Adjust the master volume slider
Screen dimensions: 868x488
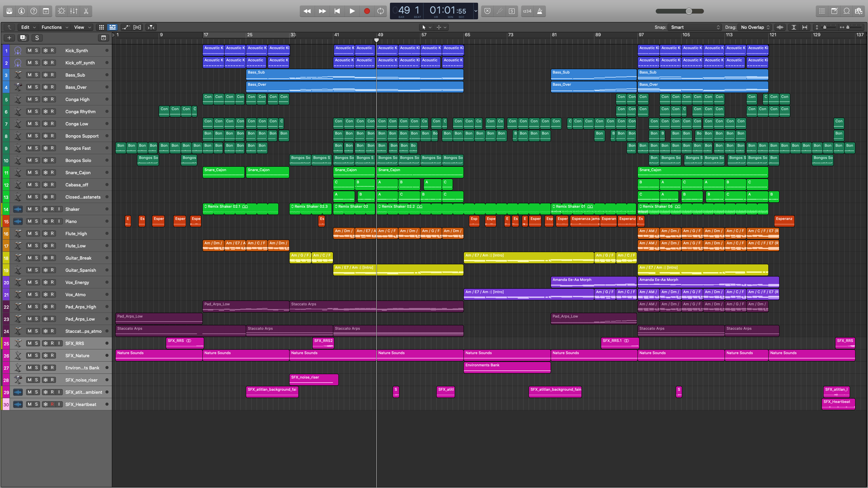(x=689, y=11)
